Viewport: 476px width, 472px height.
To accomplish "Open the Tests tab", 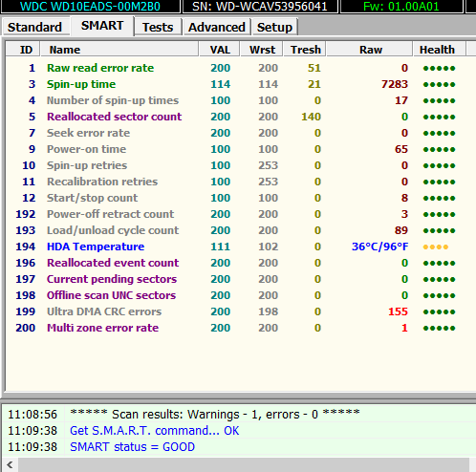I will click(158, 27).
